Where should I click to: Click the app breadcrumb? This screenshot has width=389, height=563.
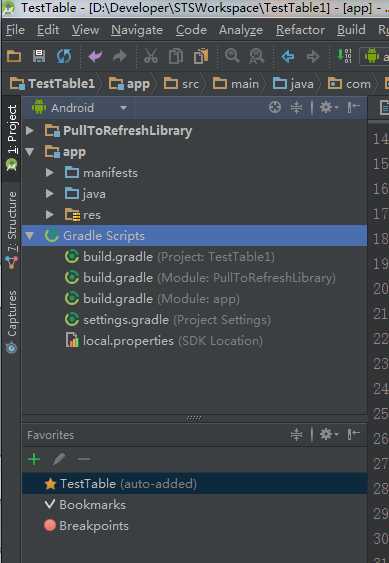[129, 84]
